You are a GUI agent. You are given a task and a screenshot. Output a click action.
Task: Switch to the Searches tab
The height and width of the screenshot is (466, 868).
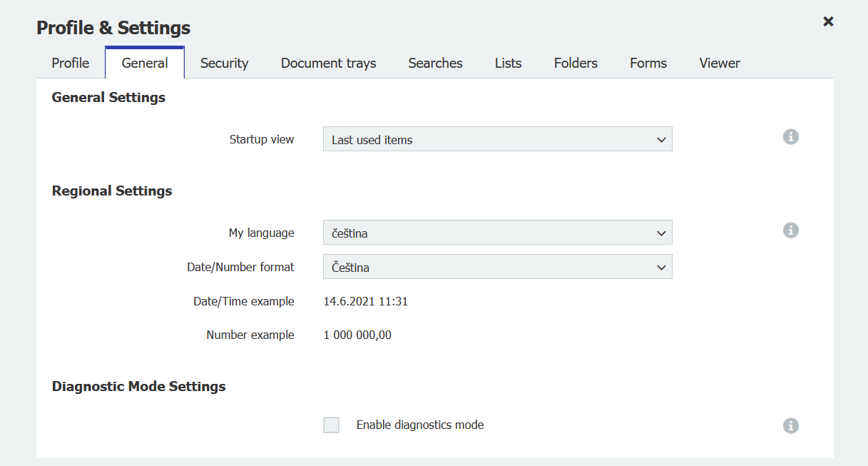[435, 63]
